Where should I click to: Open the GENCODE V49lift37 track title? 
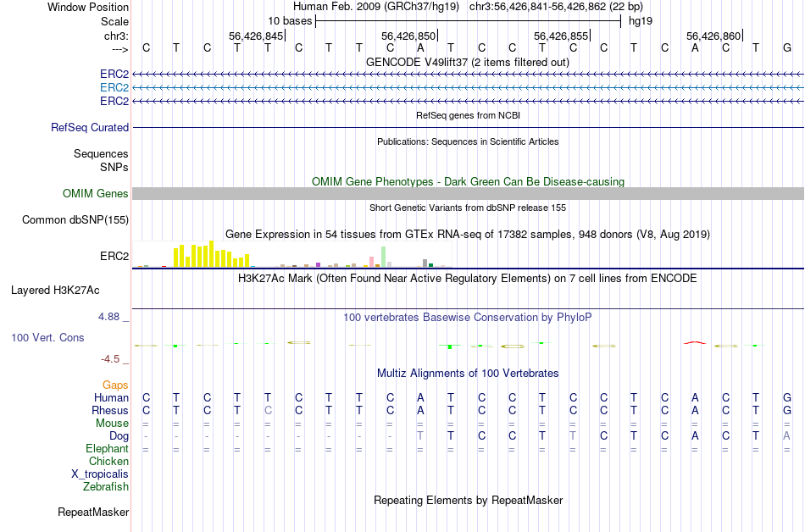(467, 62)
